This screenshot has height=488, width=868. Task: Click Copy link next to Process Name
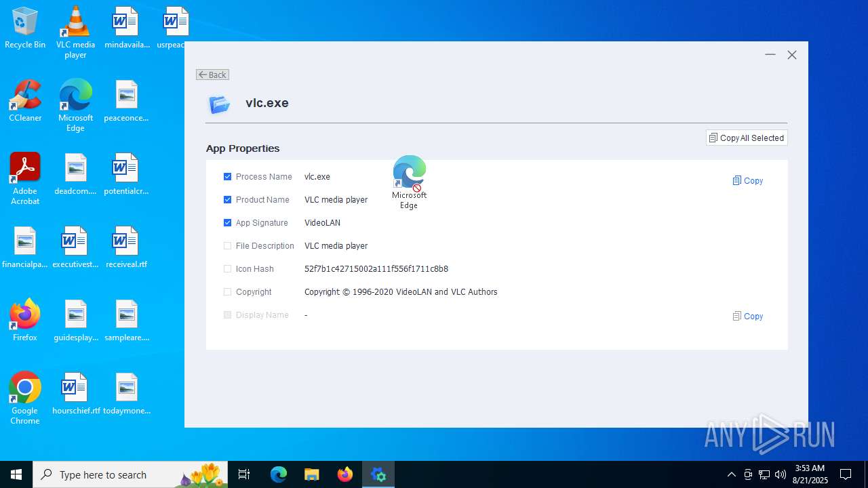point(748,181)
